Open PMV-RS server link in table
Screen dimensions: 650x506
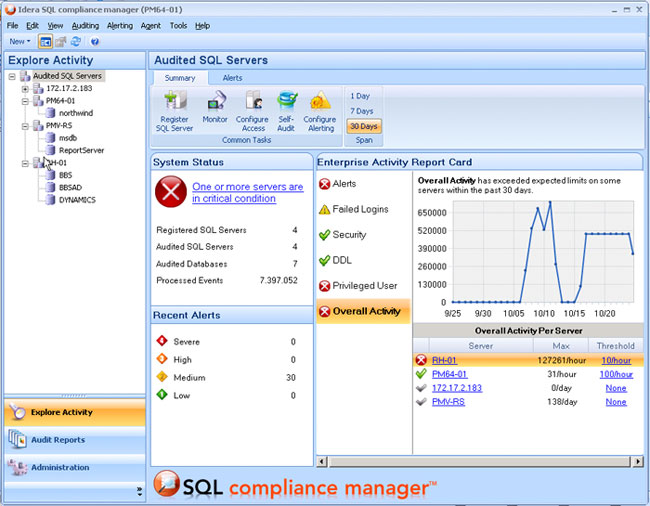448,402
